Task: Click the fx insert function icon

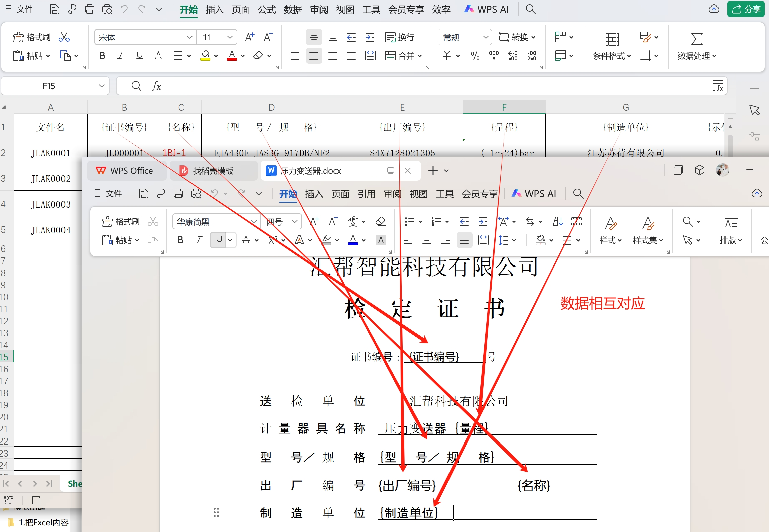Action: (x=156, y=86)
